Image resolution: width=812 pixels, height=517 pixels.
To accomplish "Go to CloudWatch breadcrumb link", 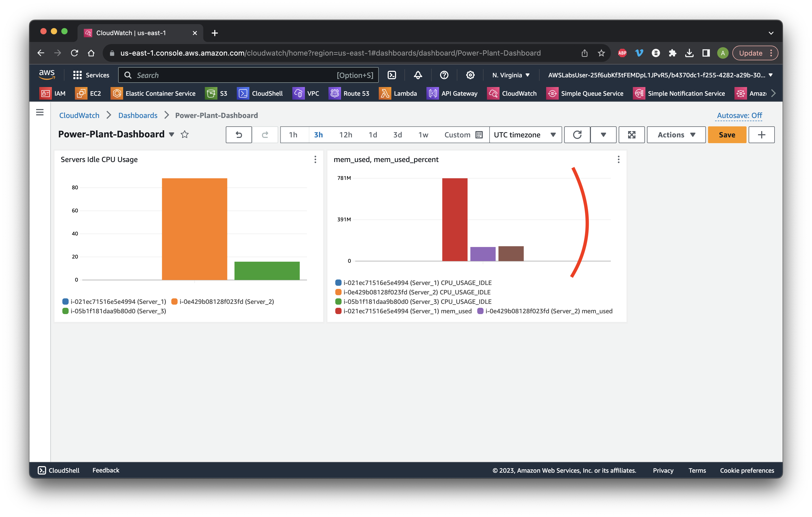I will click(79, 115).
